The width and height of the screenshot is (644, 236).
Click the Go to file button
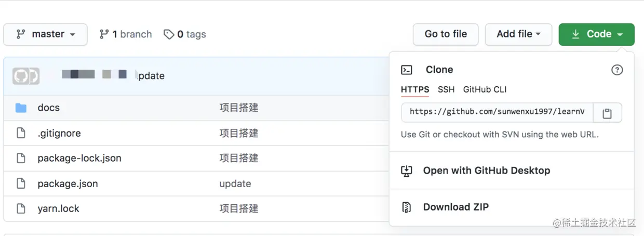(x=446, y=34)
